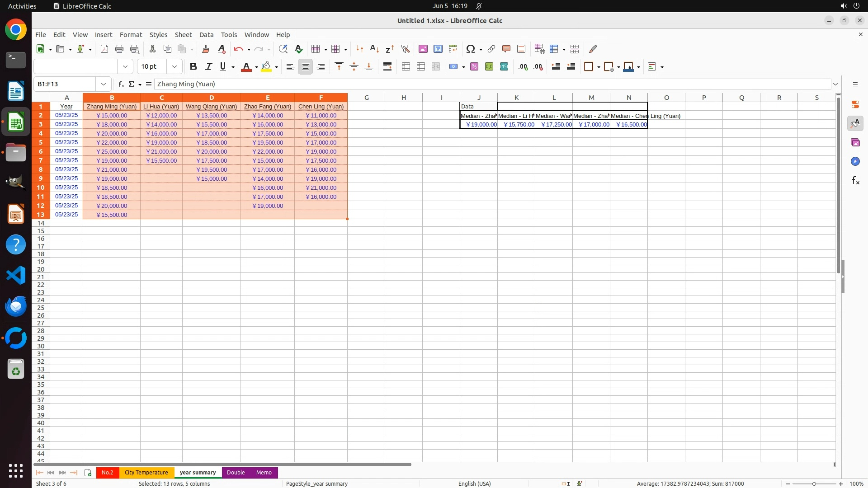Open the sidebar Navigator panel
This screenshot has height=488, width=868.
coord(855,162)
